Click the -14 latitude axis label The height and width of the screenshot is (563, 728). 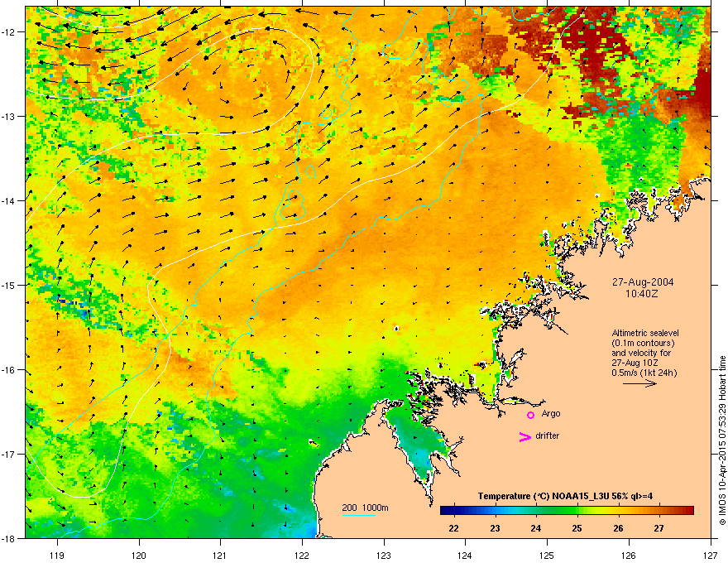tap(8, 200)
